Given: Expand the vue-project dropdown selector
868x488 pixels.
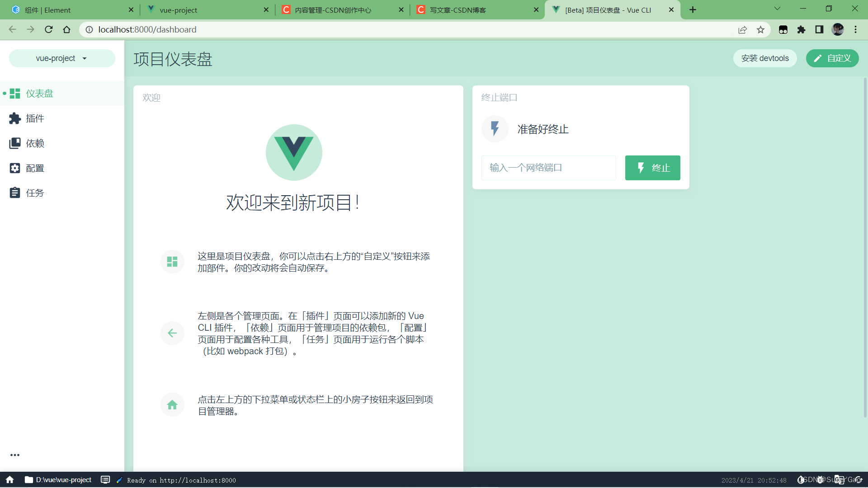Looking at the screenshot, I should click(x=62, y=58).
